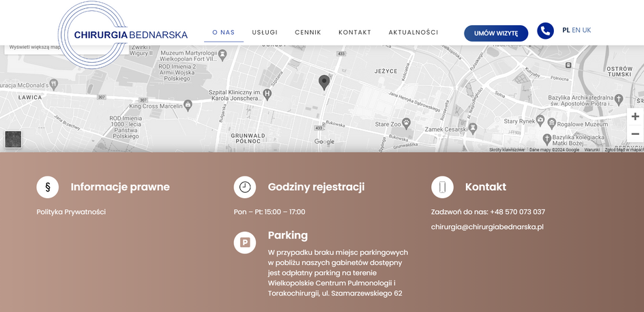644x312 pixels.
Task: Click the Chirurgia Bednarska logo
Action: pos(130,35)
